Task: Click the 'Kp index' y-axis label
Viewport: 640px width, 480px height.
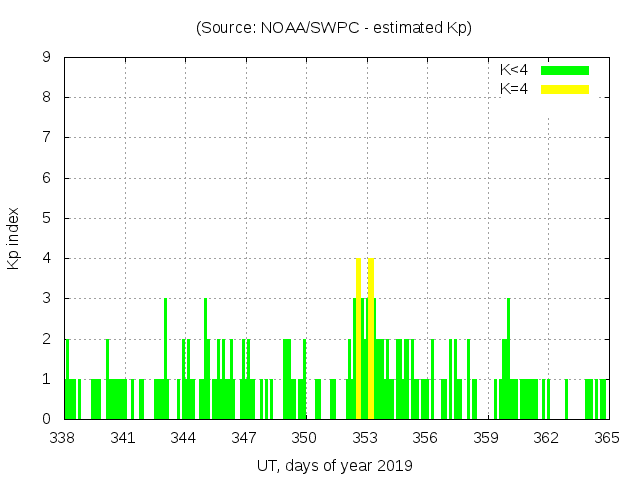Action: click(14, 238)
